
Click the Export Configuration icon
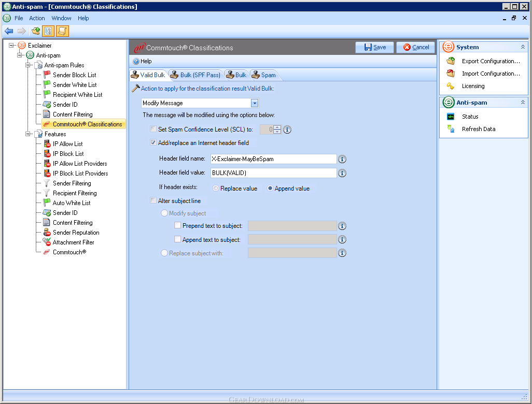coord(451,61)
